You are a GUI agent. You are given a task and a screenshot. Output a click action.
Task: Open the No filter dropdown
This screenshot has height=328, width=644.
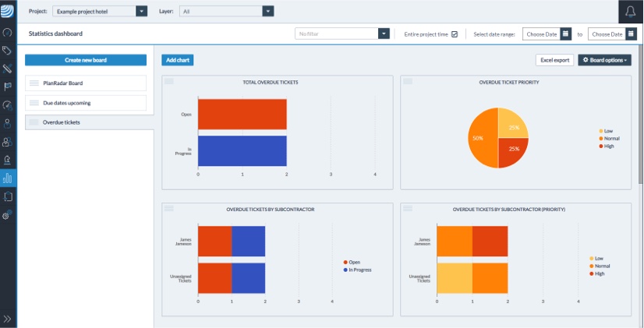click(384, 34)
